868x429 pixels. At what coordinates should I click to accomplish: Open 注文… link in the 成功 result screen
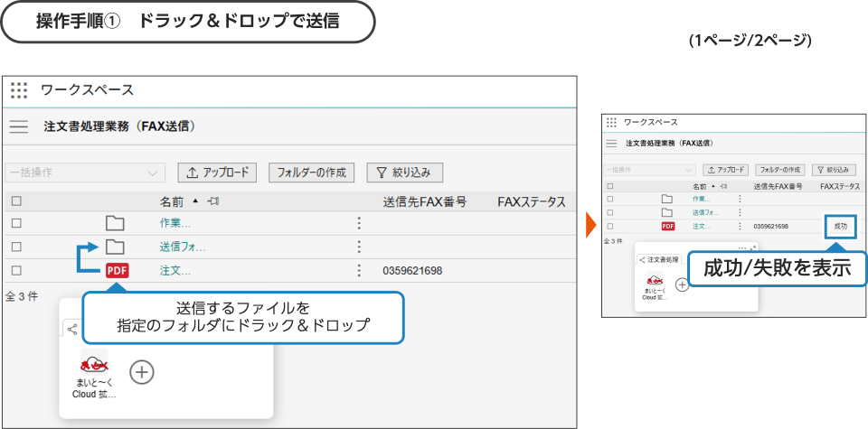[702, 226]
